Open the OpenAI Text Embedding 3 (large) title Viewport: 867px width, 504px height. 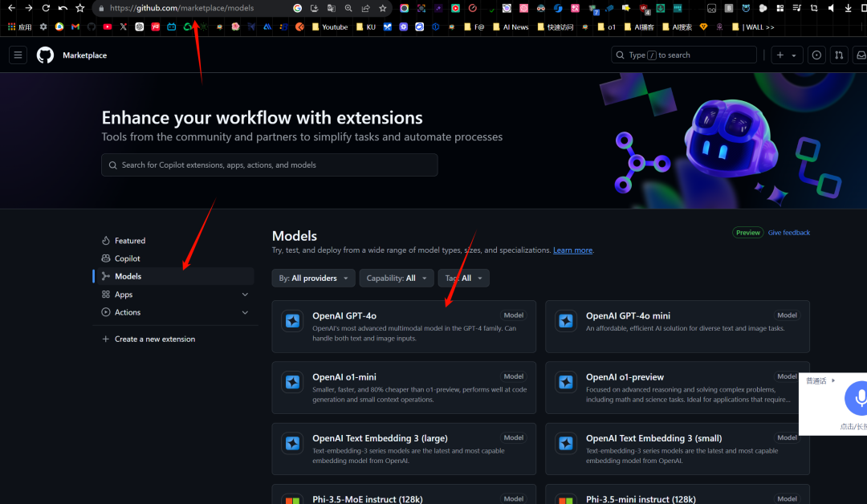point(380,438)
